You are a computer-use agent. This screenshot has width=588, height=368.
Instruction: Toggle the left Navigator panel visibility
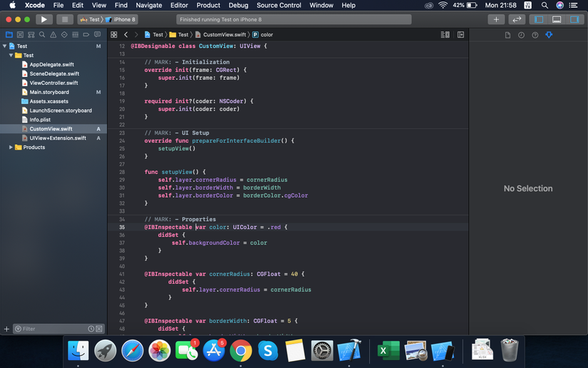point(539,19)
